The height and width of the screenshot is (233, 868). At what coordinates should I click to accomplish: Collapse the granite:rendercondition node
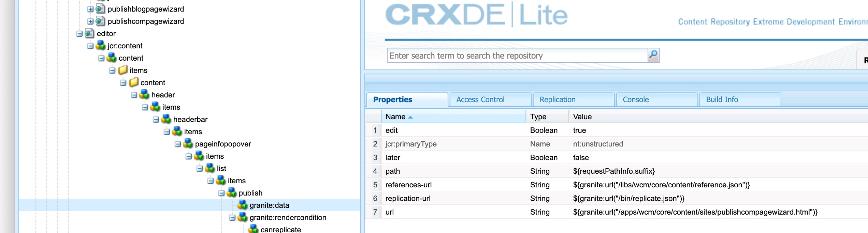[x=232, y=218]
